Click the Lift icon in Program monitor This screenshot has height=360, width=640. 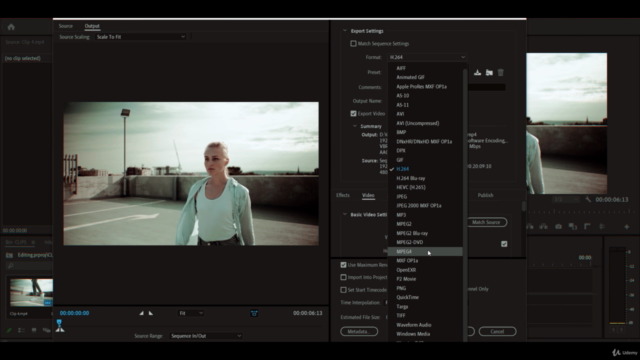click(x=530, y=227)
